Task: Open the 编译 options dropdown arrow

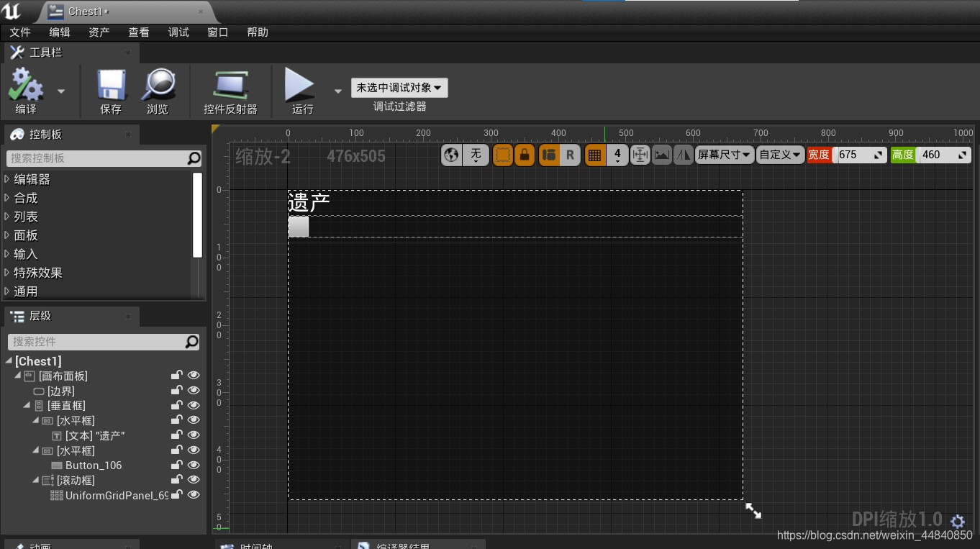Action: (x=61, y=91)
